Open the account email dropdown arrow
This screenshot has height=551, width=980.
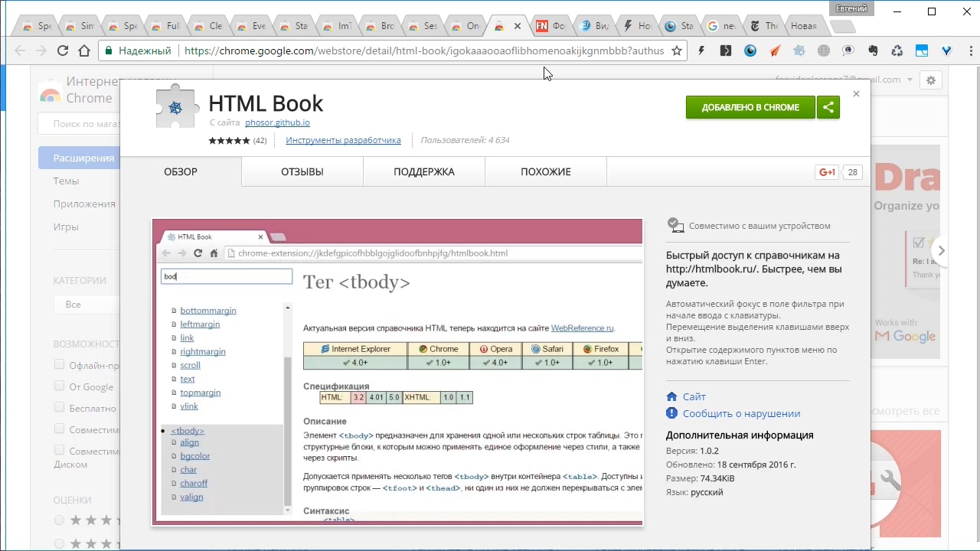click(x=910, y=80)
